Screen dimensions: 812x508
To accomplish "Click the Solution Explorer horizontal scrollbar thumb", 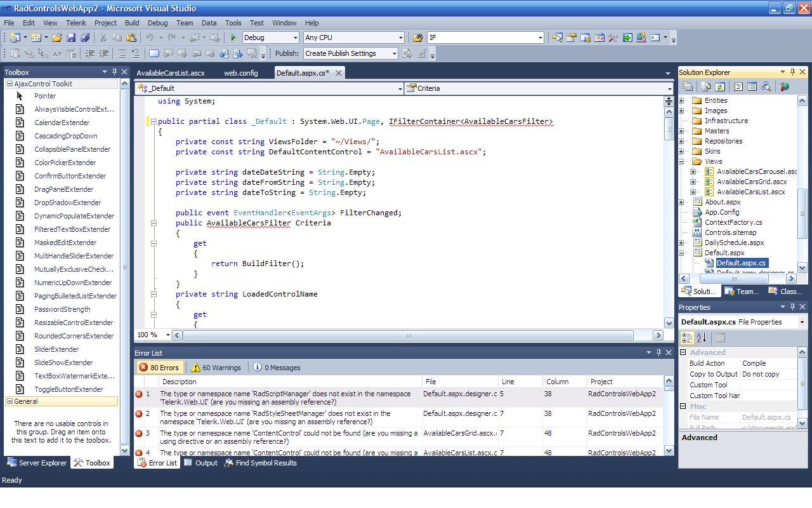I will 734,279.
